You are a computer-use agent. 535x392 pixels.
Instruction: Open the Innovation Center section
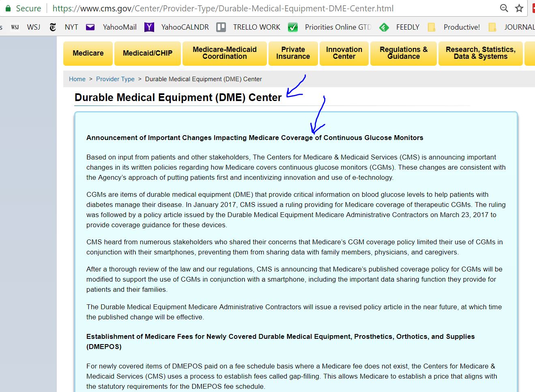(344, 53)
